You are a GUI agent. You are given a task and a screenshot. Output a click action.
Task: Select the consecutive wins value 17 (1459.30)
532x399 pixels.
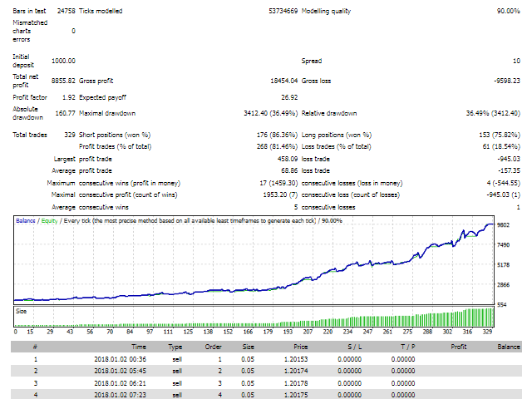coord(278,183)
